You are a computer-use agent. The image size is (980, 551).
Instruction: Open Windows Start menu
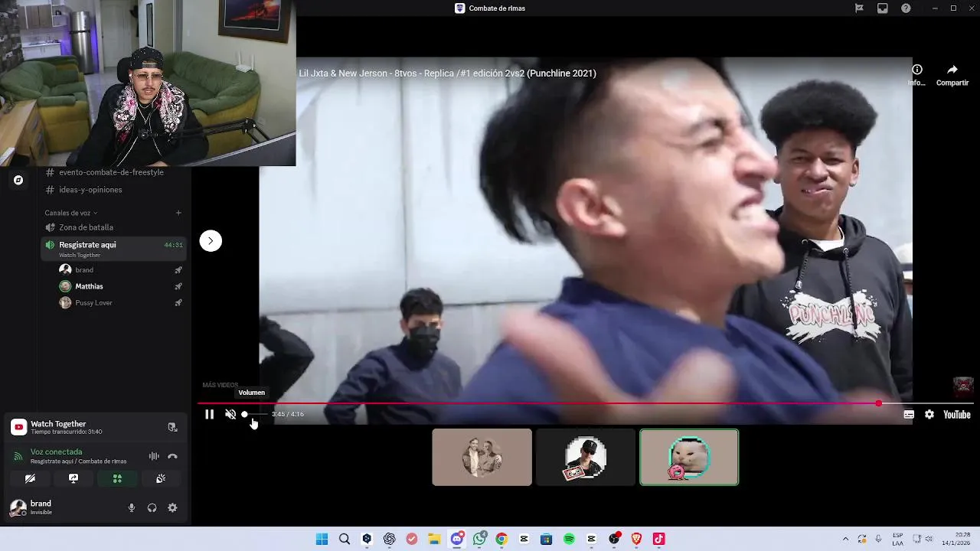click(x=322, y=539)
